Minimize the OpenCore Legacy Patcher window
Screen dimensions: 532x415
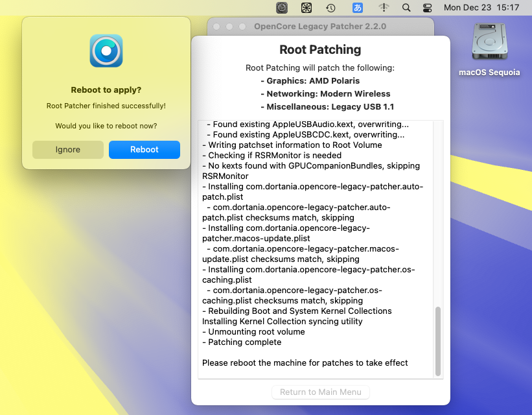click(x=229, y=27)
